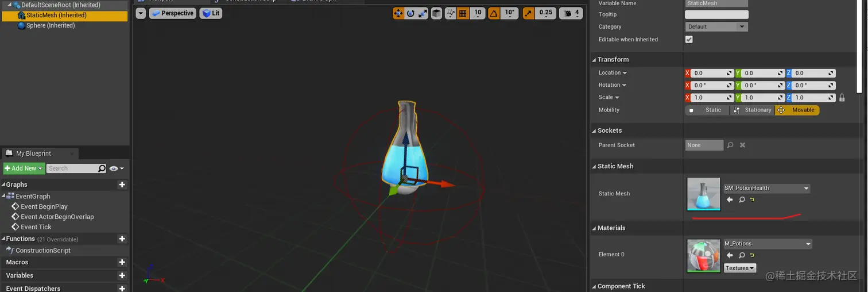Add a new event dispatcher with plus
The height and width of the screenshot is (292, 868).
pyautogui.click(x=122, y=289)
